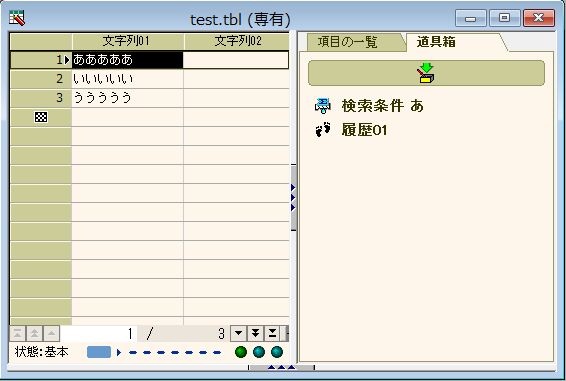Open the 検索条件 あ search condition item
The height and width of the screenshot is (381, 566).
pyautogui.click(x=369, y=106)
